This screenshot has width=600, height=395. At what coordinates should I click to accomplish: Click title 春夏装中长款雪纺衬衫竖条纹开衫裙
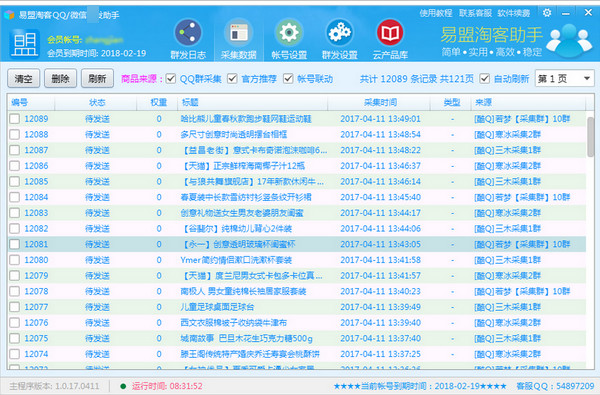246,197
